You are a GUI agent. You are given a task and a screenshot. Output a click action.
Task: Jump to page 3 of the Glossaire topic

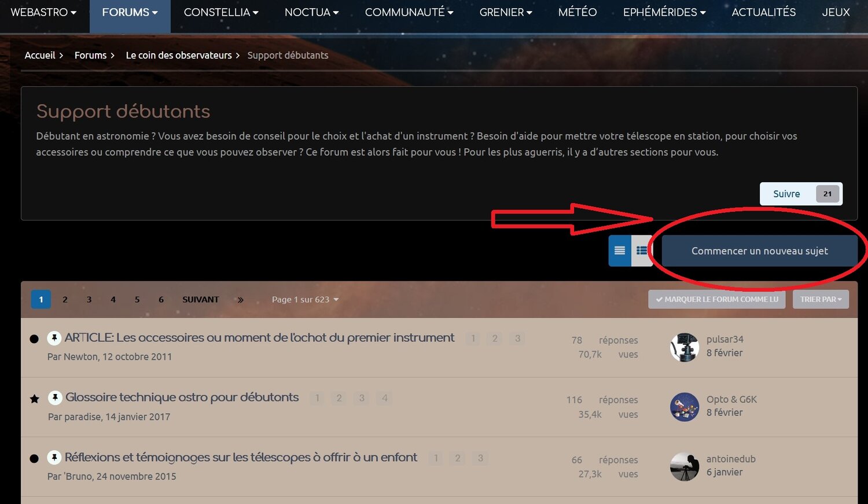(361, 398)
